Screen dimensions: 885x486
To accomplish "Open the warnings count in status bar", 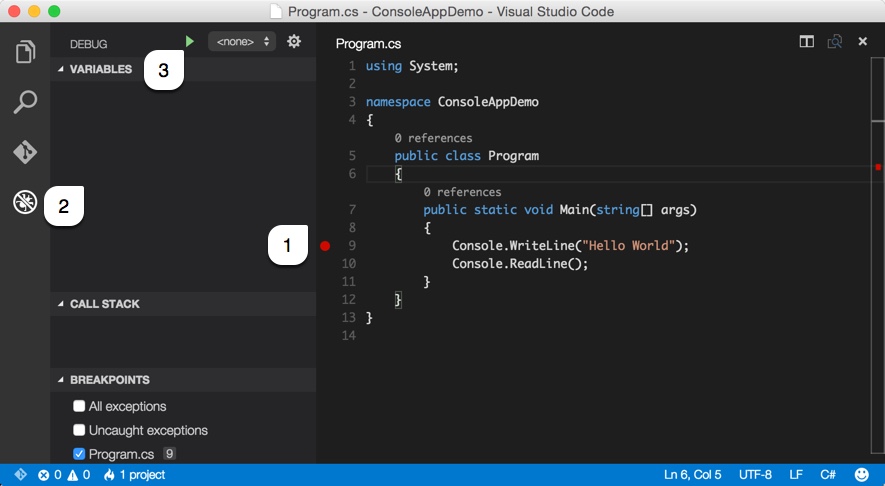I will tap(79, 475).
